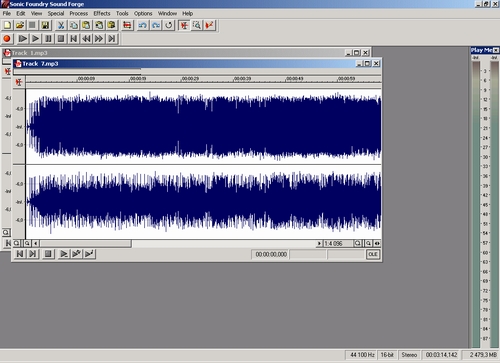This screenshot has width=500, height=363.
Task: Click the red Record button in the transport toolbar
Action: point(7,39)
